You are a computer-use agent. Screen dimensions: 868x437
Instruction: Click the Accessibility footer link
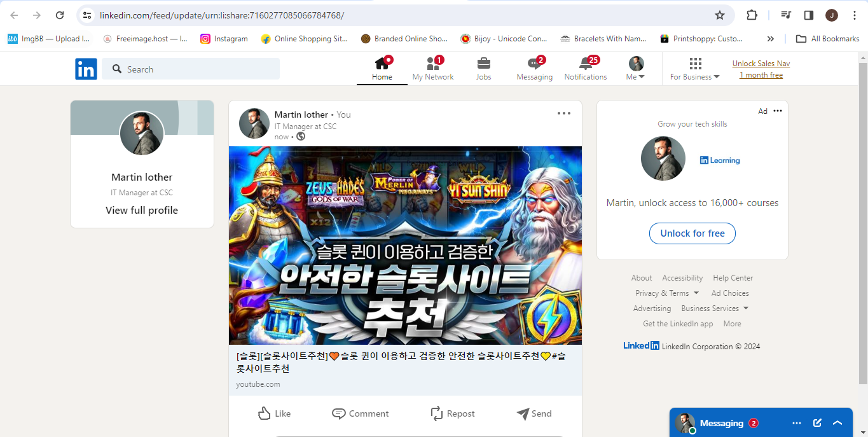coord(682,278)
